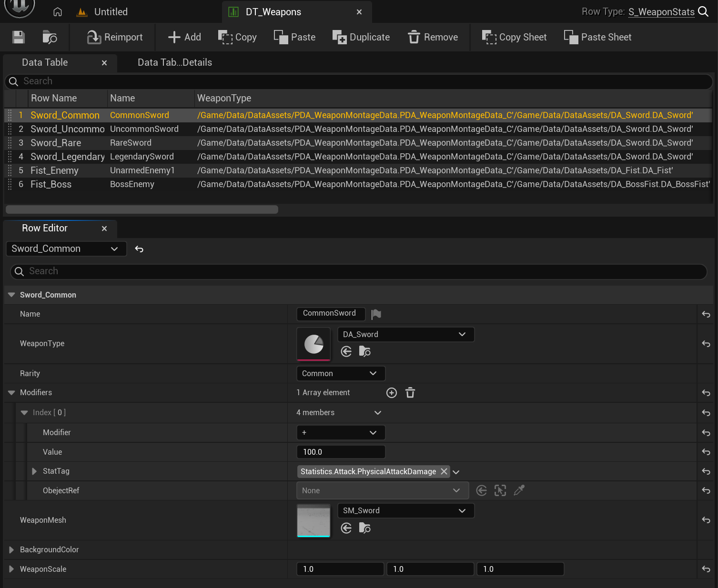Viewport: 718px width, 588px height.
Task: Duplicate the selected row
Action: [x=361, y=37]
